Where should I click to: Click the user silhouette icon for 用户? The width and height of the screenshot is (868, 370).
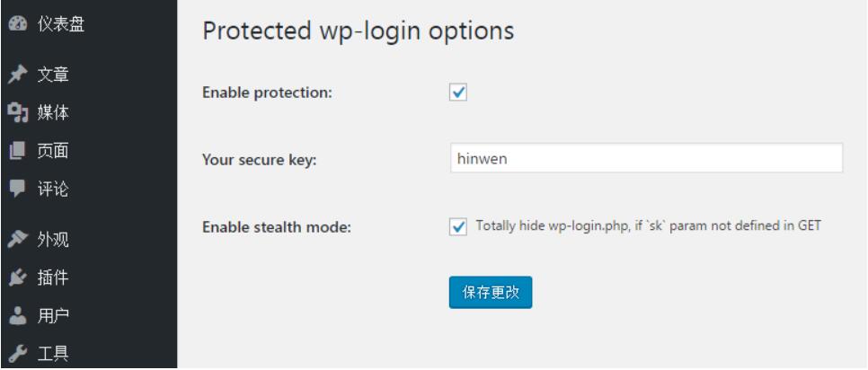17,316
